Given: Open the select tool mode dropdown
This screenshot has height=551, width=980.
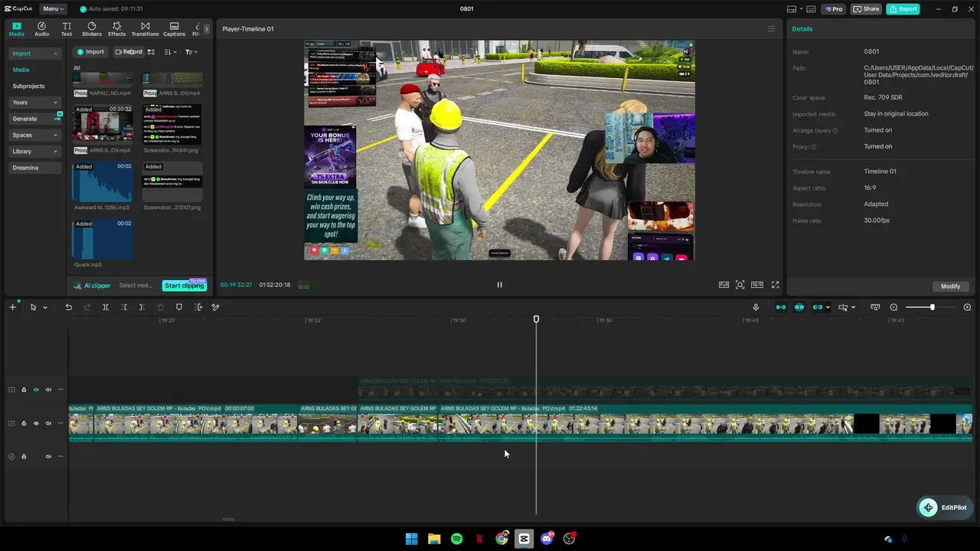Looking at the screenshot, I should click(45, 308).
